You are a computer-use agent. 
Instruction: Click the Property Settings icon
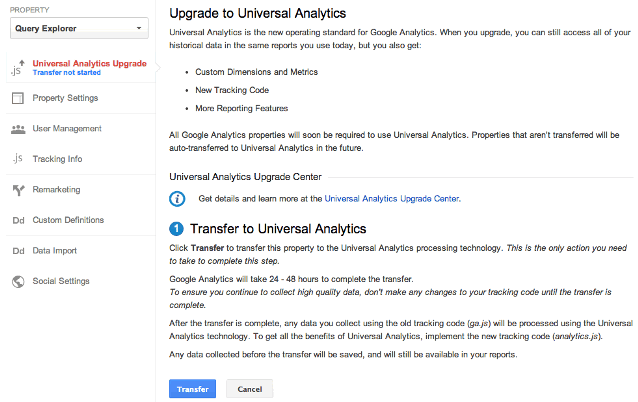pyautogui.click(x=17, y=98)
